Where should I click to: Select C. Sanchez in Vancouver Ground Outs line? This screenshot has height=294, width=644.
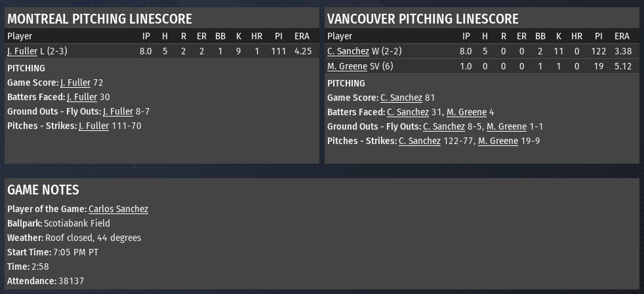click(x=444, y=126)
